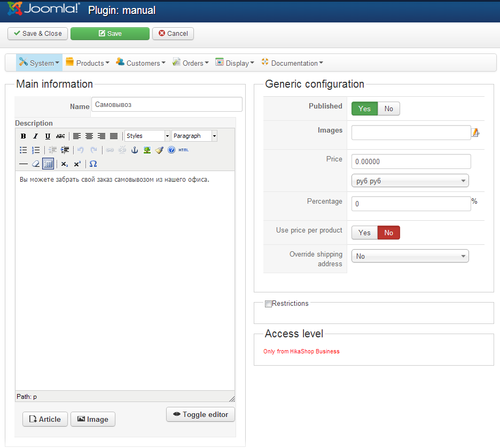Click the Image button below editor
500x448 pixels.
click(93, 419)
